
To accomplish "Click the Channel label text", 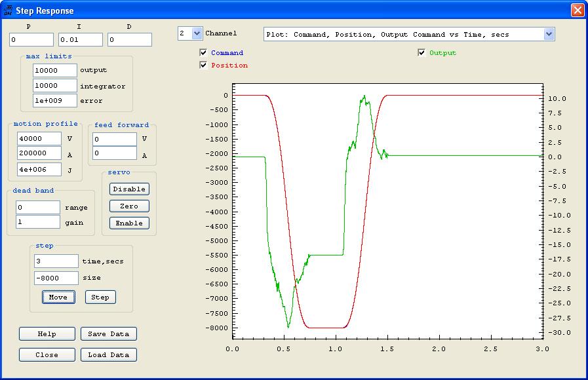I will (221, 33).
